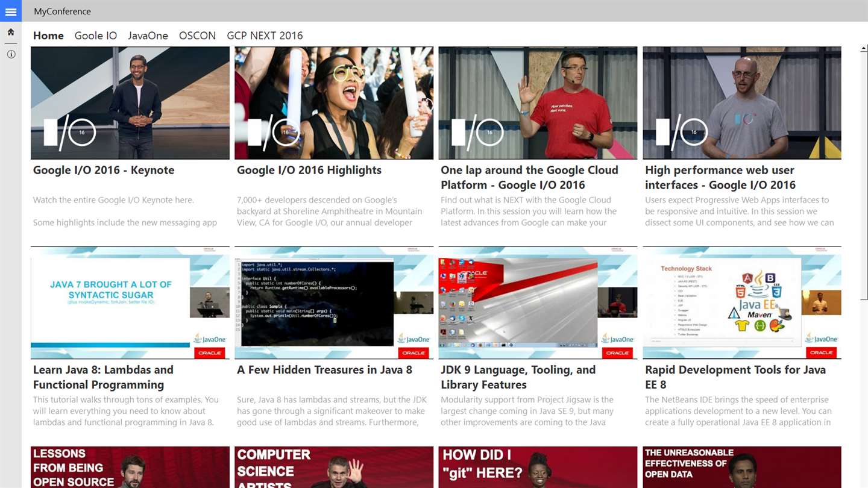Open the info icon in the sidebar
The image size is (868, 488).
tap(11, 54)
